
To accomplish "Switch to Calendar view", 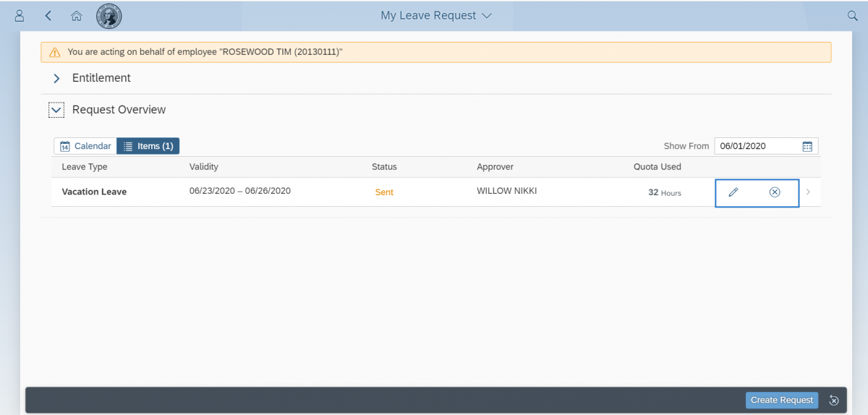I will tap(85, 146).
